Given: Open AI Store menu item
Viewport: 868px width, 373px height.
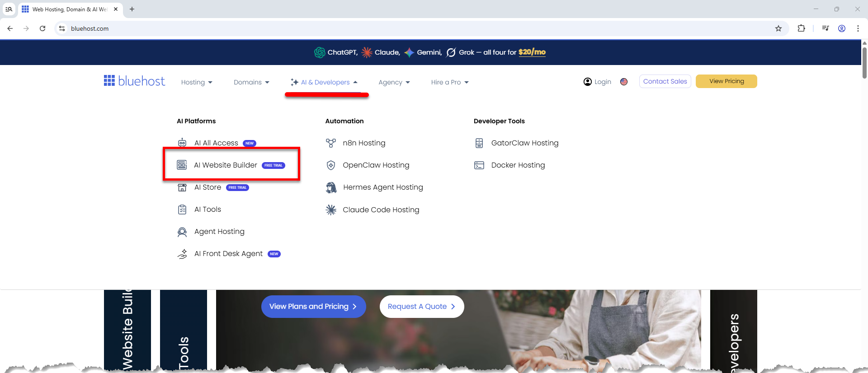Looking at the screenshot, I should (x=213, y=187).
